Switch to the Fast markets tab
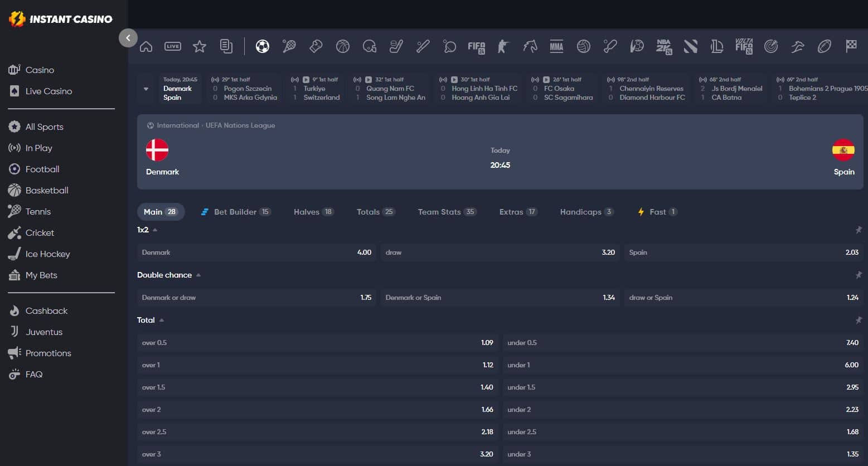Screen dimensions: 868x466 pyautogui.click(x=658, y=212)
